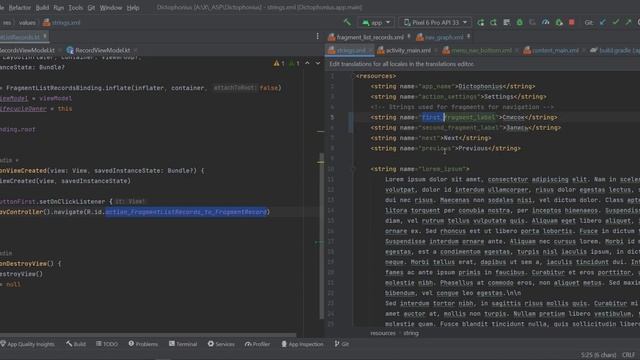Viewport: 640px width, 360px height.
Task: Click the Rerun app icon in toolbar
Action: [x=481, y=22]
